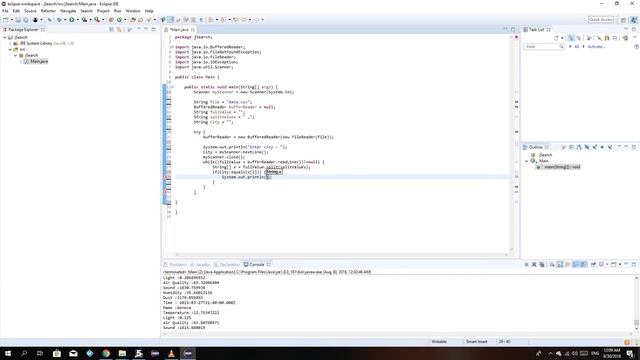The image size is (640, 360).
Task: Collapse the src folder node
Action: [10, 49]
